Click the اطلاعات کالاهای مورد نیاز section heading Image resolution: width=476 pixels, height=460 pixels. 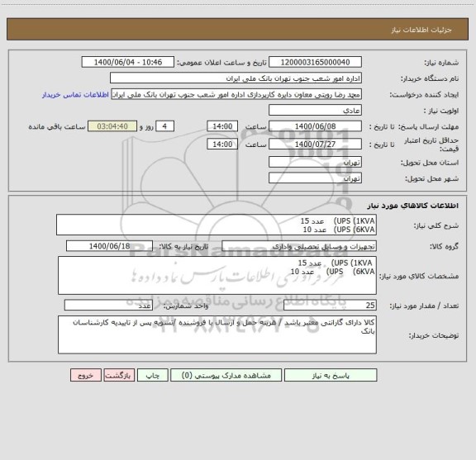[413, 206]
